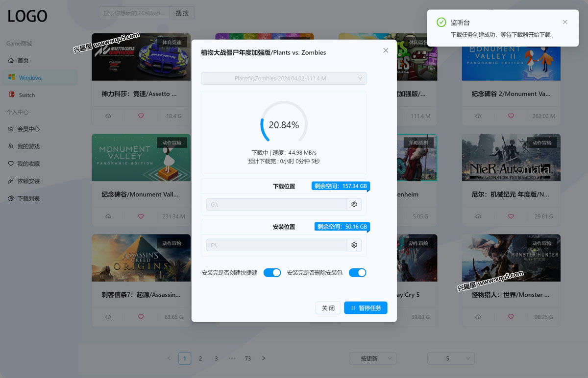This screenshot has height=378, width=588.
Task: Click download icon on 纪念碑谷/Monument Valley card
Action: pyautogui.click(x=108, y=216)
